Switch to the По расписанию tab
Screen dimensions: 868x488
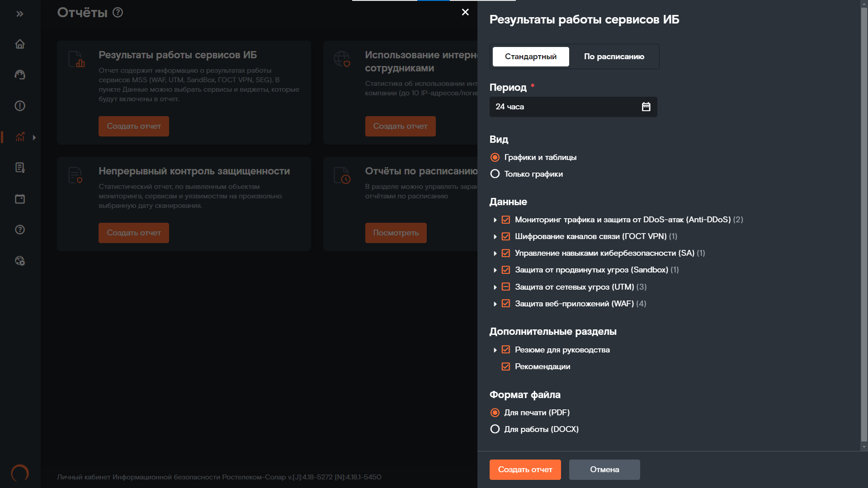tap(613, 56)
